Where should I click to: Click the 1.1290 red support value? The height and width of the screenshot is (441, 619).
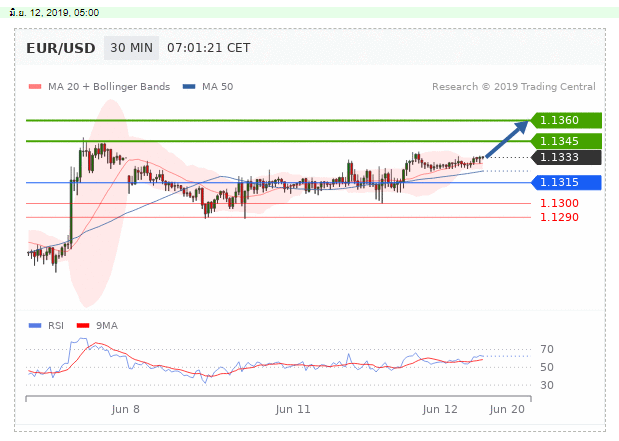pos(559,217)
